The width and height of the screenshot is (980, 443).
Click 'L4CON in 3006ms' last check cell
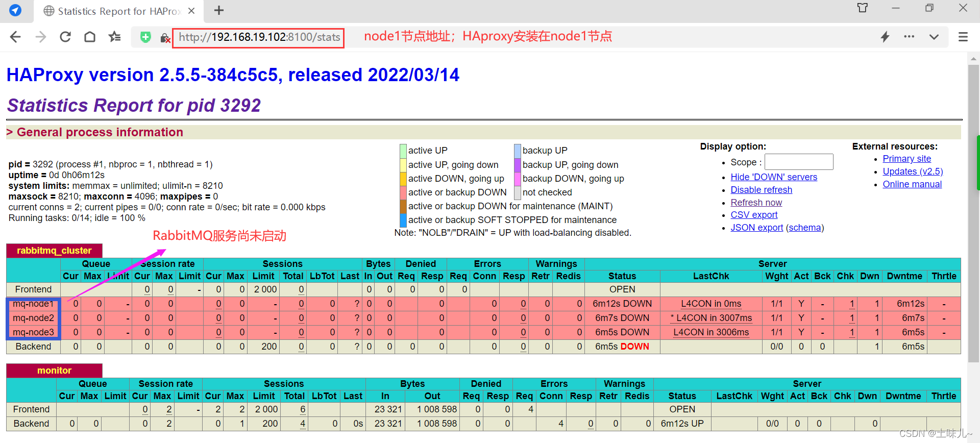pos(711,332)
